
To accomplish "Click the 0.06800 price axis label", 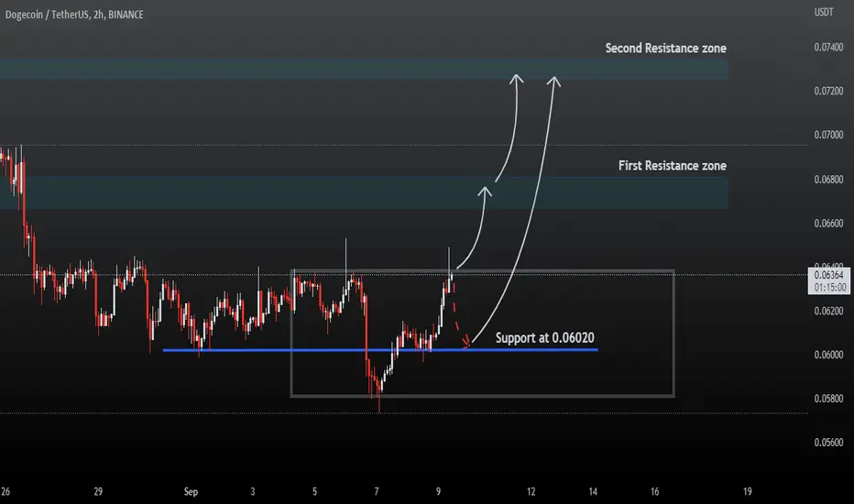I will tap(828, 180).
